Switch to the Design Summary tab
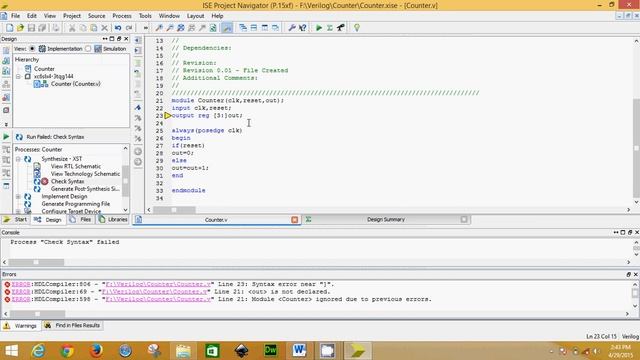Screen dimensions: 640x360 coord(386,220)
